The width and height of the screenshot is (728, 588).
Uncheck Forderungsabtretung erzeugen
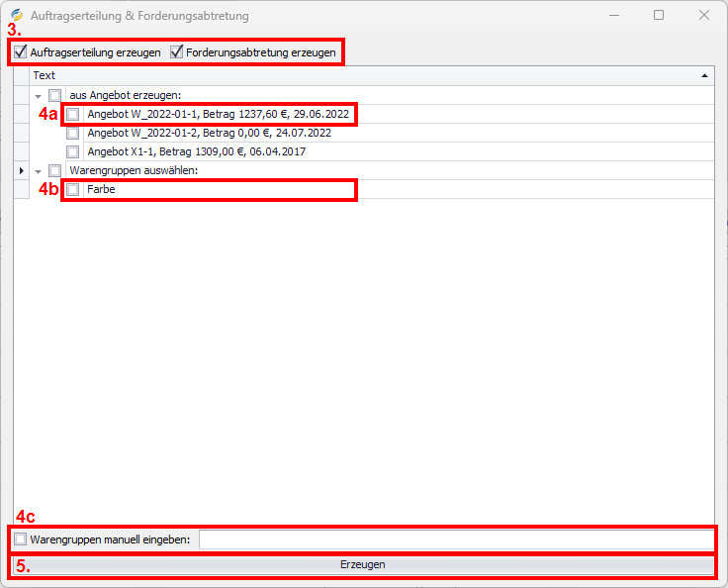tap(177, 52)
